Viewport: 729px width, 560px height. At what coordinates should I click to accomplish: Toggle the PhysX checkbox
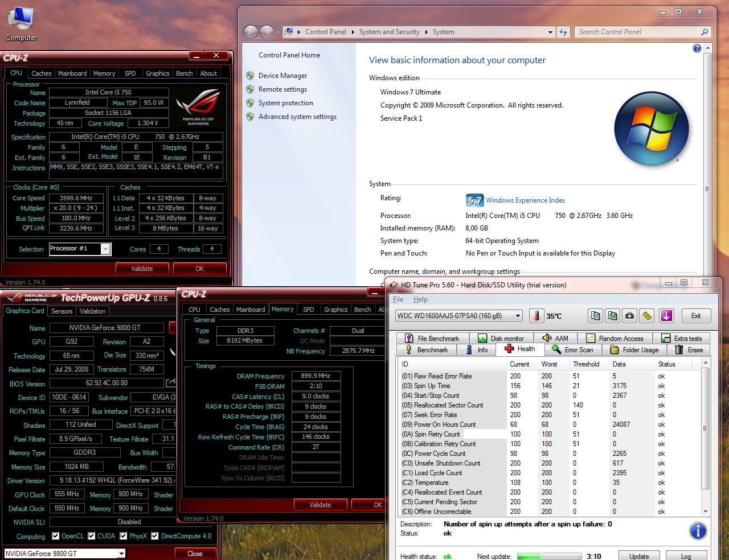click(124, 536)
